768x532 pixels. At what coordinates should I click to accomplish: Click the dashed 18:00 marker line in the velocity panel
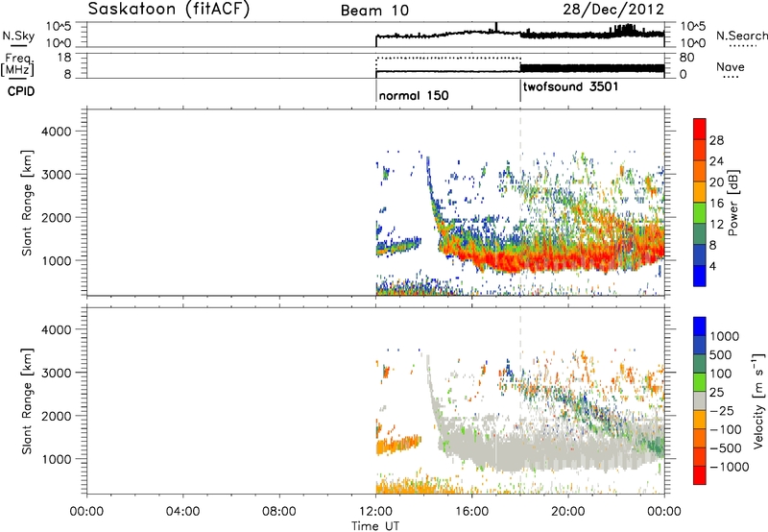point(520,399)
